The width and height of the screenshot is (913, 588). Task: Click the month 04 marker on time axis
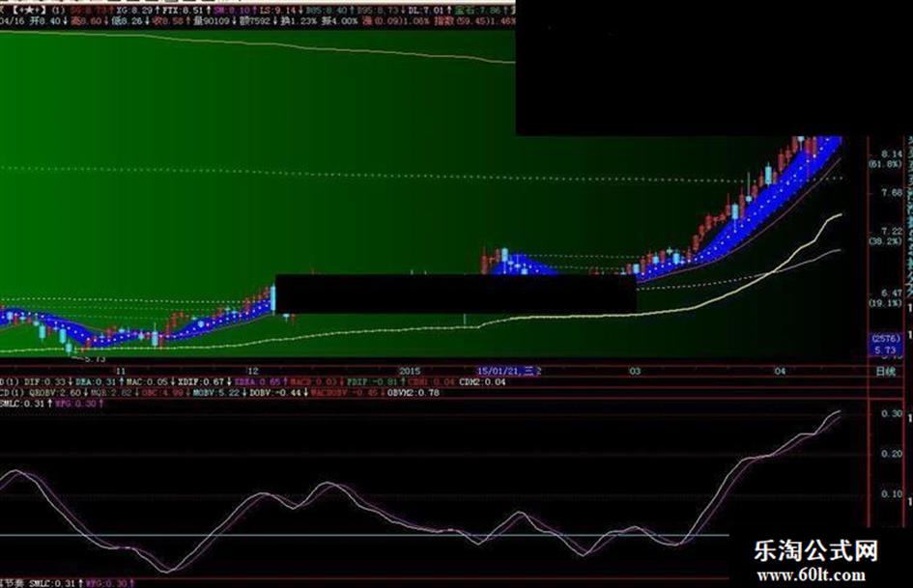pos(780,371)
